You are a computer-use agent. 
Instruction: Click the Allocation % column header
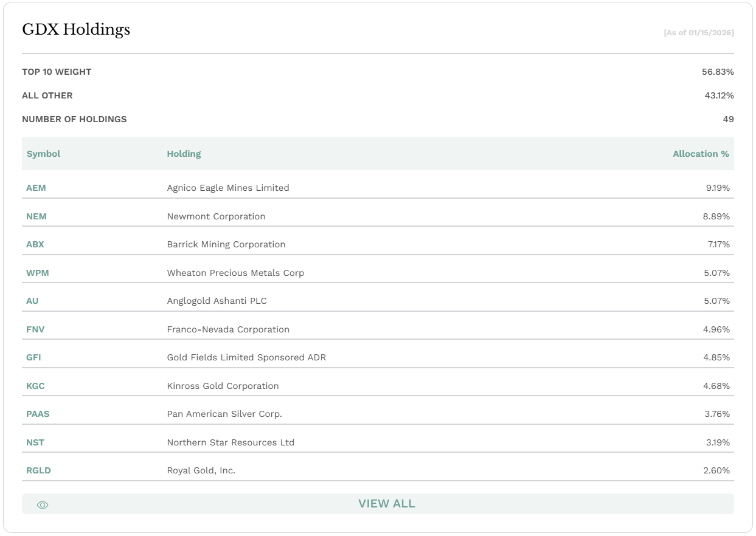[701, 154]
